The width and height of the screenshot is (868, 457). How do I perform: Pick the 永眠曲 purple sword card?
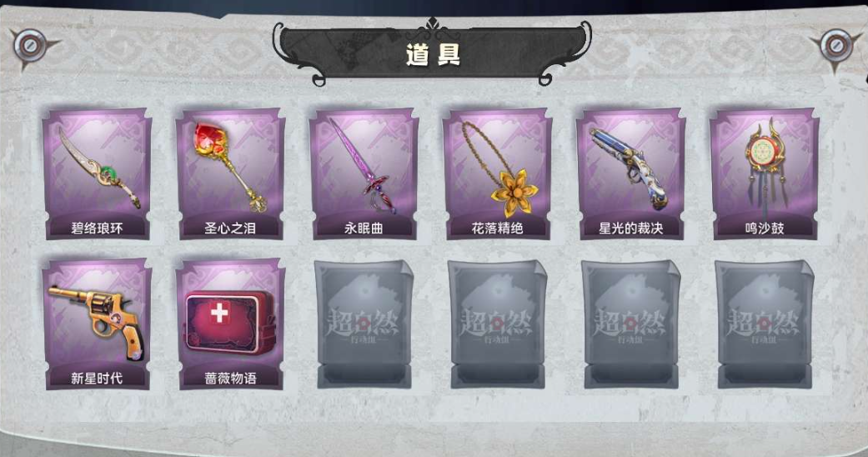tap(364, 174)
